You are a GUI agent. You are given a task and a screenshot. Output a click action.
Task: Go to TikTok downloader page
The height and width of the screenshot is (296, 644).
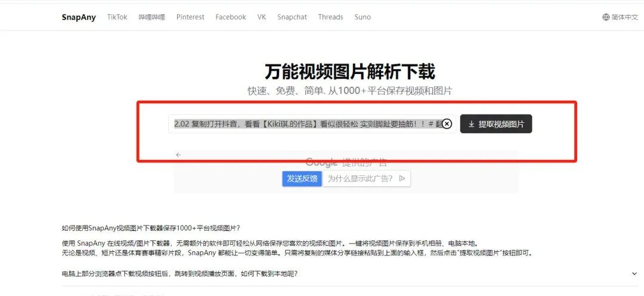[117, 17]
